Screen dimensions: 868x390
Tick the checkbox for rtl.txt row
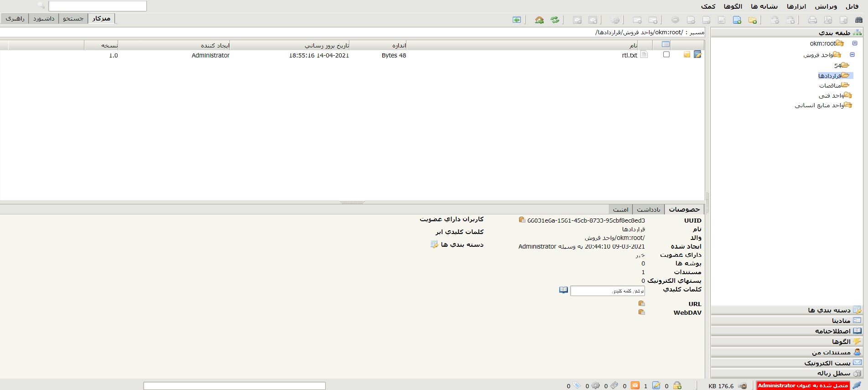click(666, 55)
